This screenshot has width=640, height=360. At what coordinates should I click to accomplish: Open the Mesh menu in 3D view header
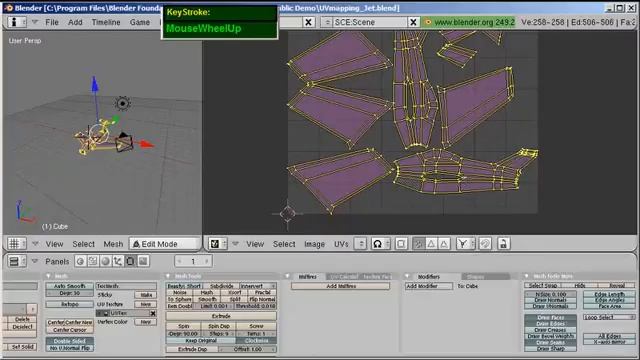click(x=113, y=244)
